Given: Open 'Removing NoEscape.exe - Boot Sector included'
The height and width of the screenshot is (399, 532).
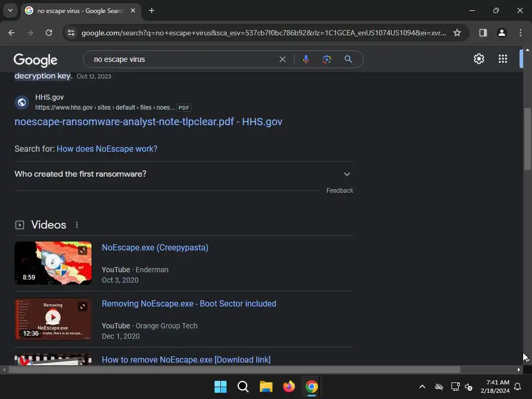Looking at the screenshot, I should (x=189, y=303).
